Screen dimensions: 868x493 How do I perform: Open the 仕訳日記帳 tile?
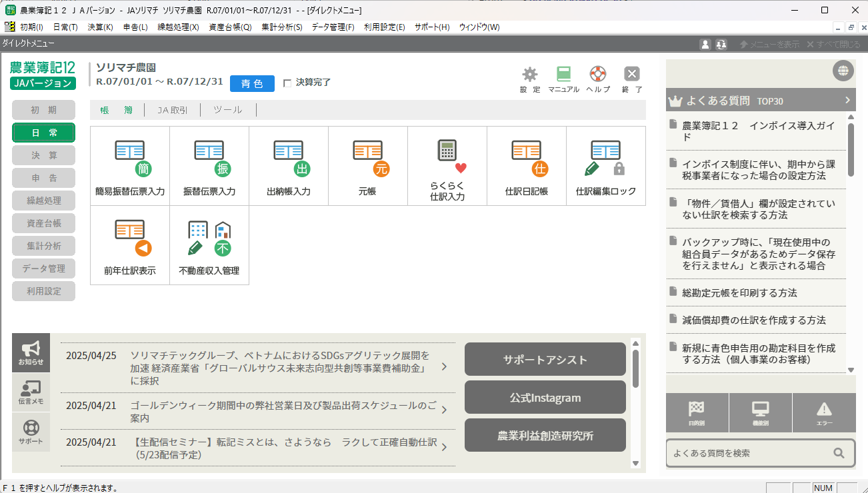[x=527, y=166]
